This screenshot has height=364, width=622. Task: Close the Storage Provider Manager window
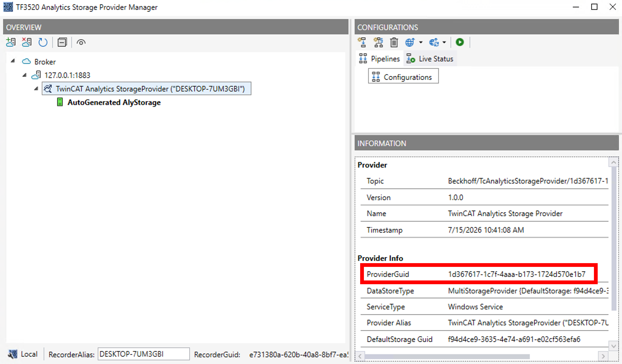point(613,7)
